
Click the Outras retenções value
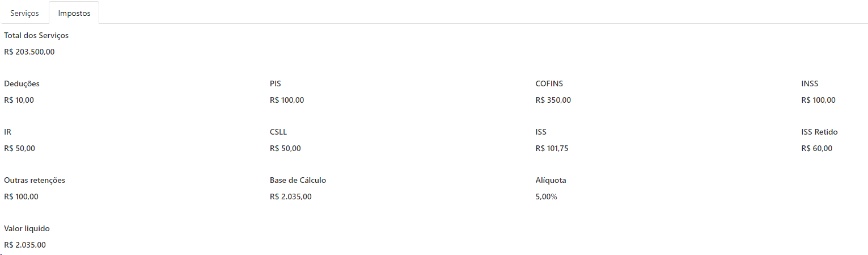tap(21, 197)
